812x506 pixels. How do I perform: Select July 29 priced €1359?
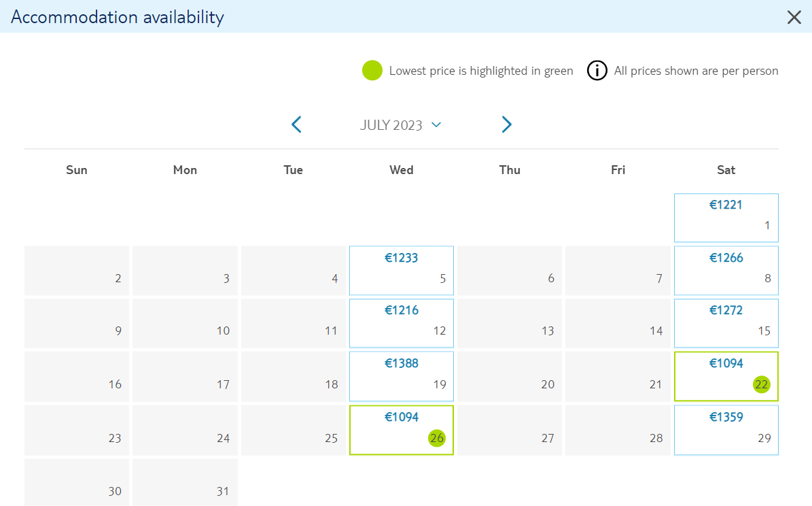[726, 431]
